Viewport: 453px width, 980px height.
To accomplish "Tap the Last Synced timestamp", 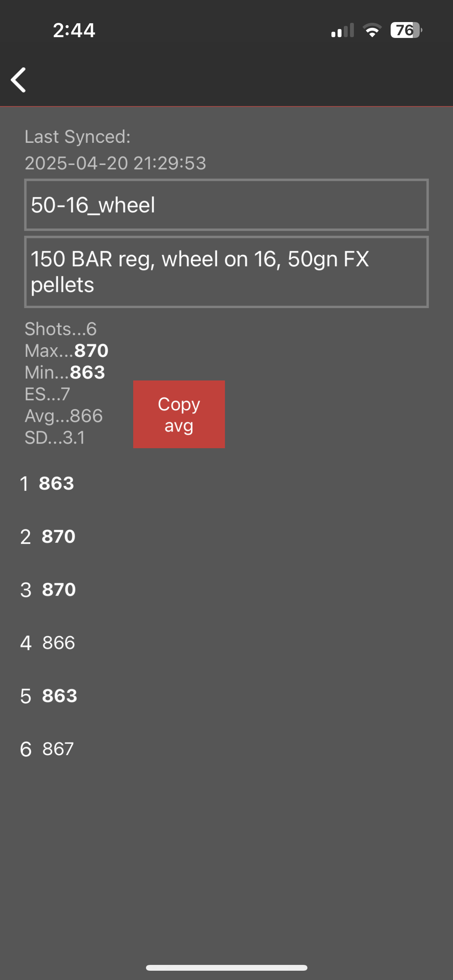I will click(115, 163).
